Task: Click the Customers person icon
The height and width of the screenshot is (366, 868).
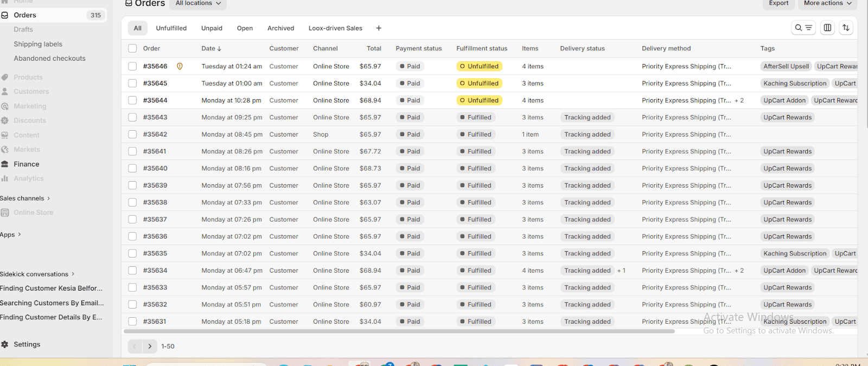Action: (x=4, y=92)
